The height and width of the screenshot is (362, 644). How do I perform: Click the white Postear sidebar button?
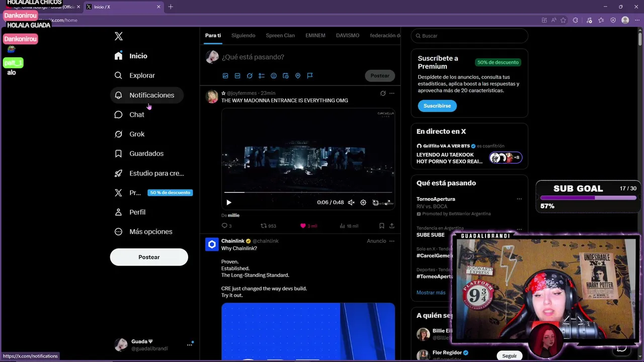149,257
